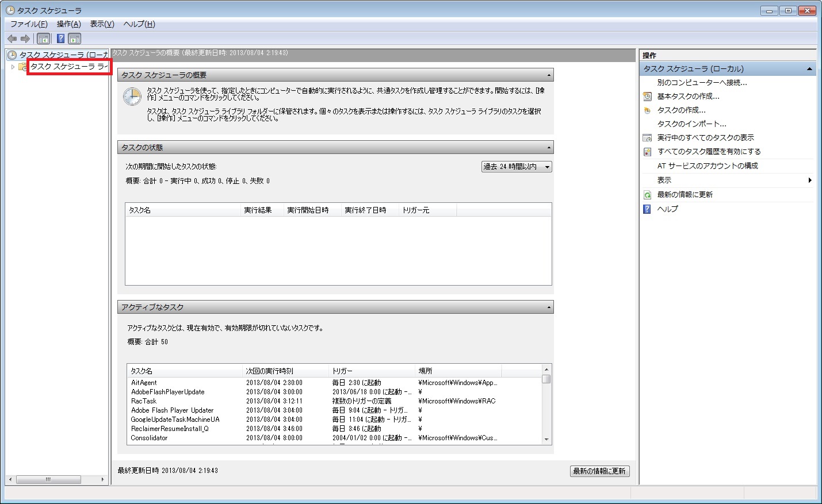The height and width of the screenshot is (504, 822).
Task: Open the 操作(A) menu
Action: pyautogui.click(x=69, y=24)
